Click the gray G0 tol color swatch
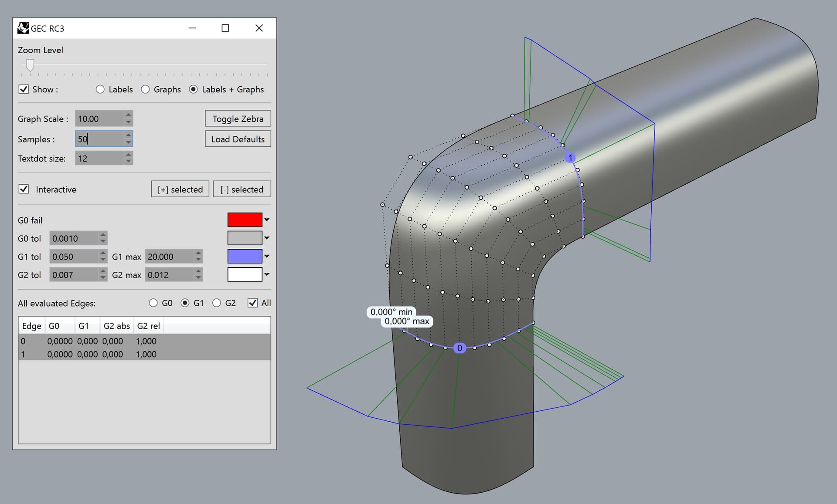Screen dimensions: 837x504 click(x=245, y=238)
